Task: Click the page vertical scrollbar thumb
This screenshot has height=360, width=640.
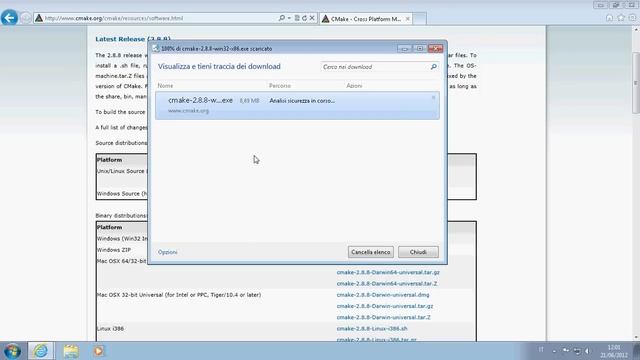Action: tap(636, 83)
